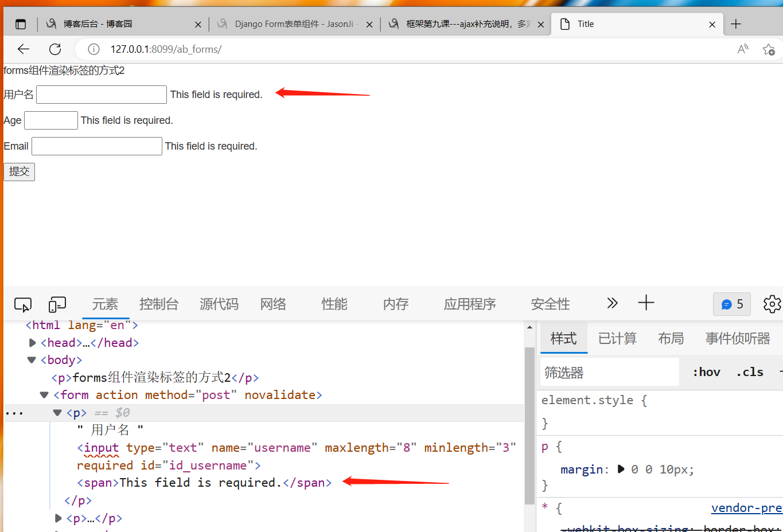Select the p forms组件渲染标签的方式2 node
The image size is (783, 532).
pyautogui.click(x=155, y=378)
